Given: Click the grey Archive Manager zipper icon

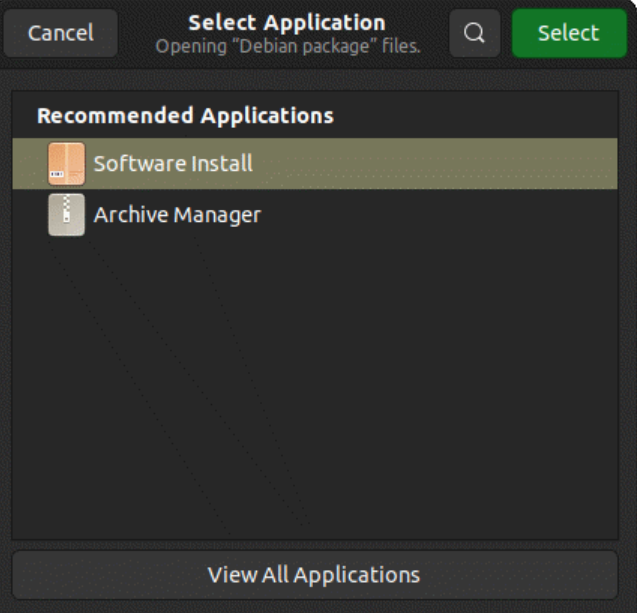Looking at the screenshot, I should [x=67, y=214].
